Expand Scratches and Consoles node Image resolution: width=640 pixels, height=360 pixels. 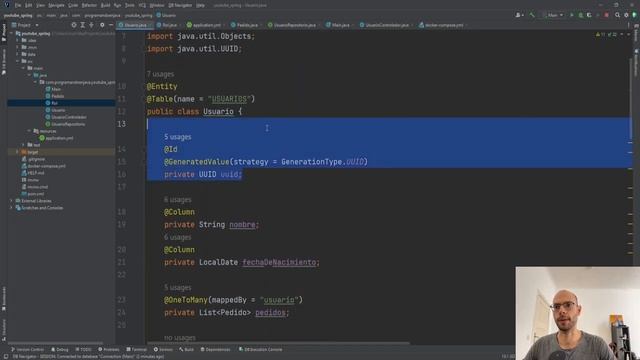pos(11,208)
